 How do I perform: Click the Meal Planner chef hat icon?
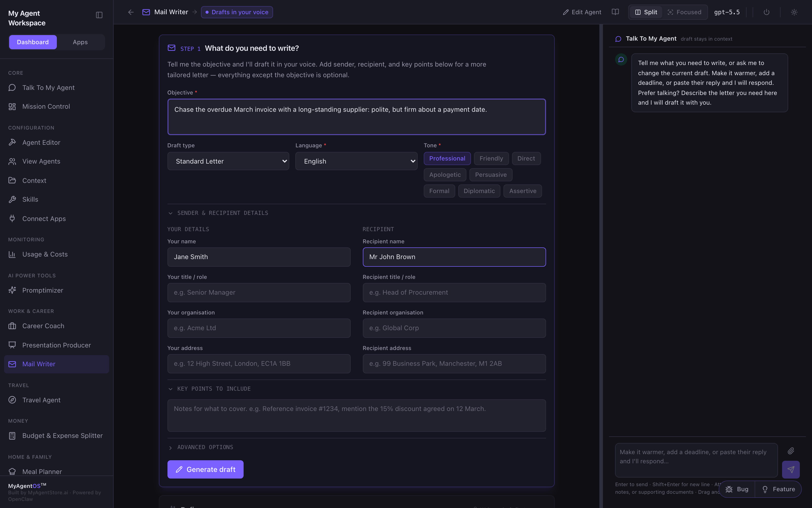click(x=12, y=471)
